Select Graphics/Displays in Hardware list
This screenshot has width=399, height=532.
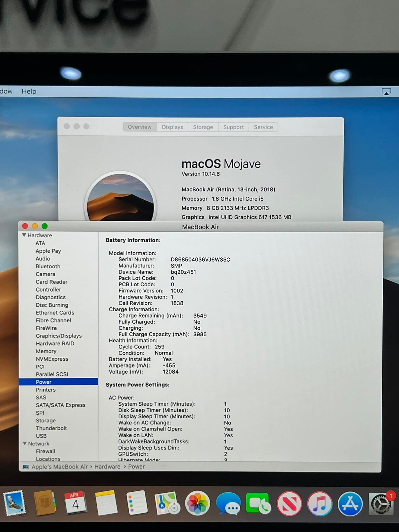59,336
